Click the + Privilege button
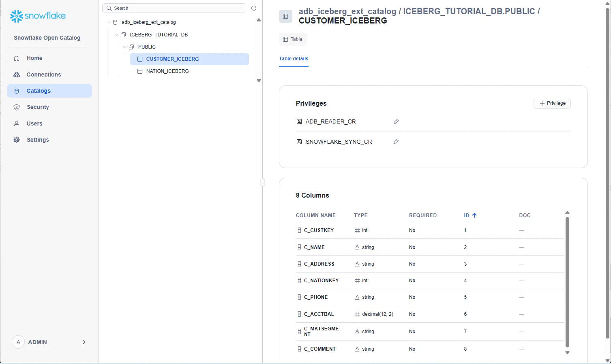Viewport: 611px width, 364px height. click(552, 103)
